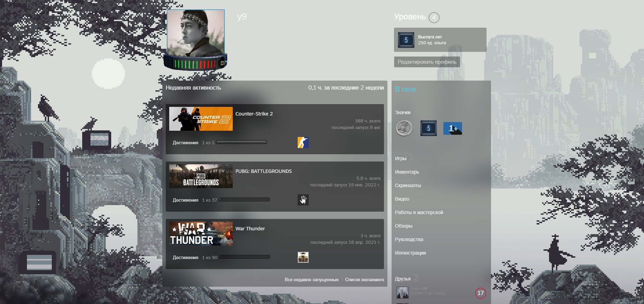Click the Counter-Strike 2 achievement icon
This screenshot has width=644, height=304.
[303, 142]
